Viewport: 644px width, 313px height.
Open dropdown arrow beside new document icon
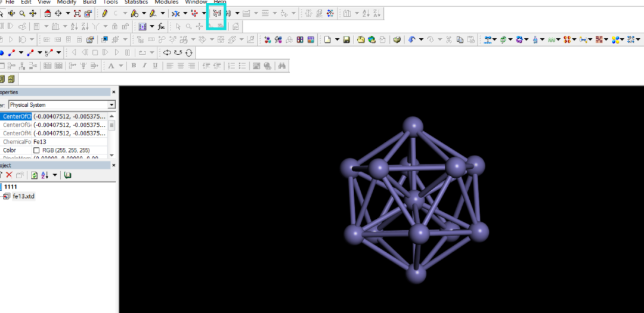337,40
